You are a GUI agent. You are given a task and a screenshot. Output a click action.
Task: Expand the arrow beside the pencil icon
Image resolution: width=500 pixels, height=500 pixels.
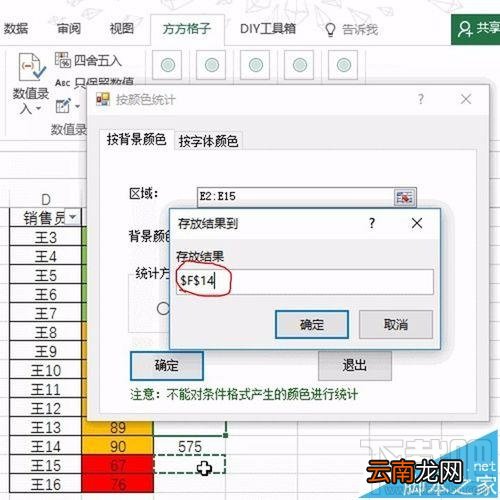(x=77, y=107)
